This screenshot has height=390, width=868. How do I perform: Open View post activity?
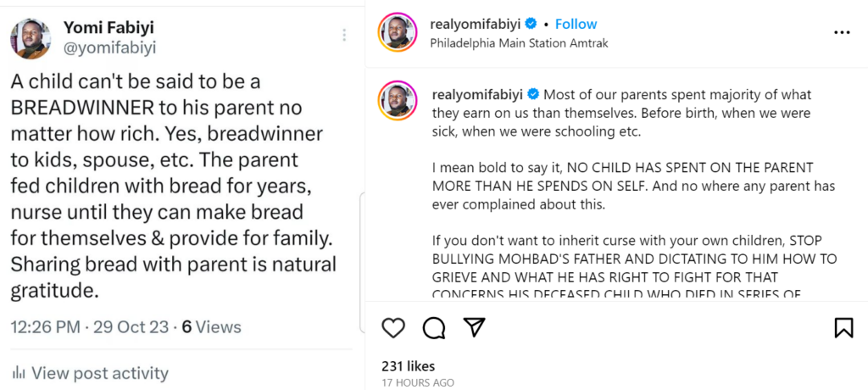tap(99, 373)
